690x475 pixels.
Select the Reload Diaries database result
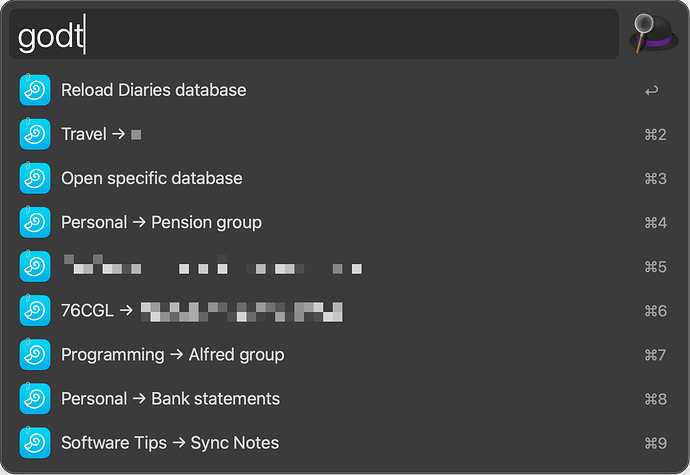coord(153,90)
